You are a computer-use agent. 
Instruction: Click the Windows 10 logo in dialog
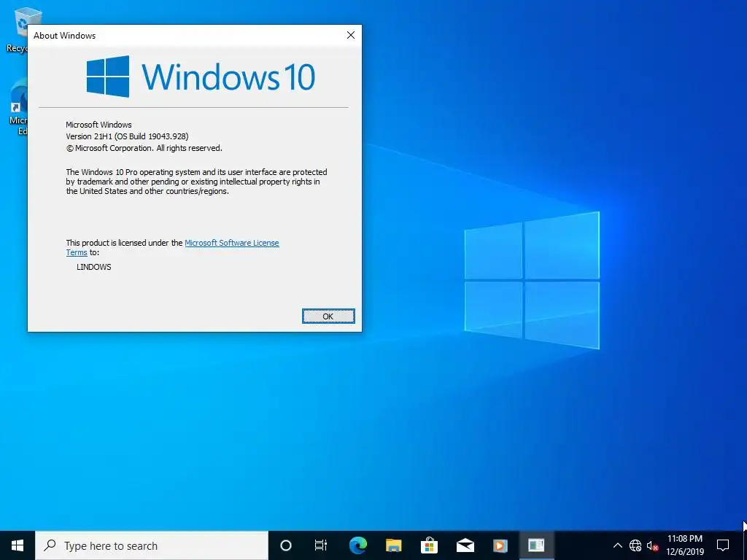click(201, 76)
